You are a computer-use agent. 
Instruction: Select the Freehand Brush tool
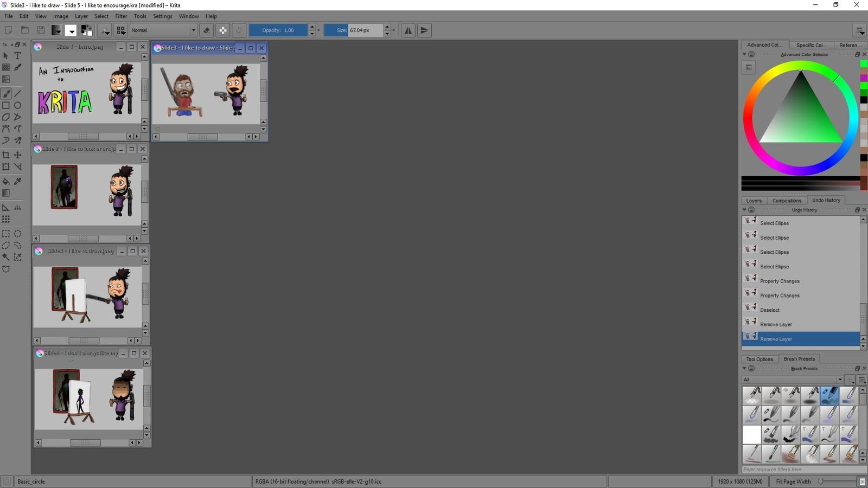[x=6, y=94]
